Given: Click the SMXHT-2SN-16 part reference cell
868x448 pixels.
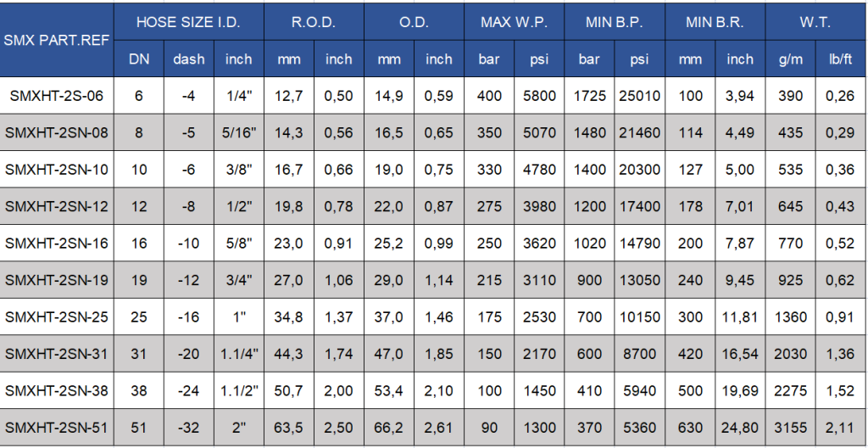Looking at the screenshot, I should pos(57,244).
